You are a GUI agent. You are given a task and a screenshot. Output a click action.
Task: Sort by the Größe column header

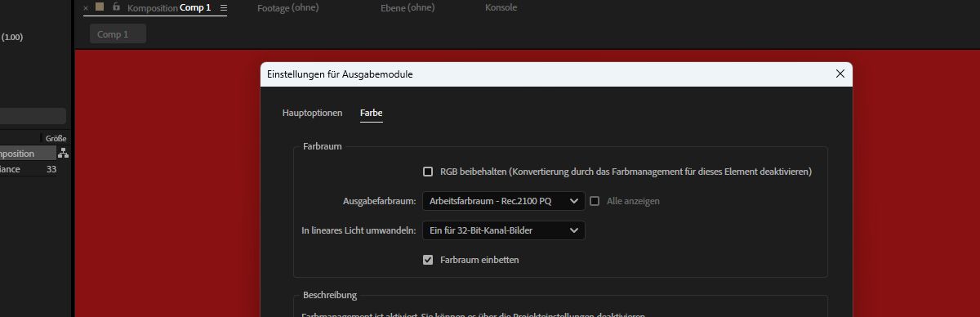click(x=56, y=139)
